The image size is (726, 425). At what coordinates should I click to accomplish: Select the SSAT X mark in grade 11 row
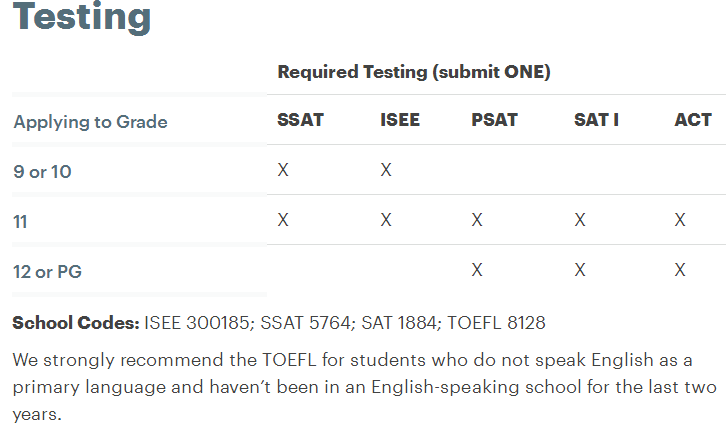coord(283,220)
